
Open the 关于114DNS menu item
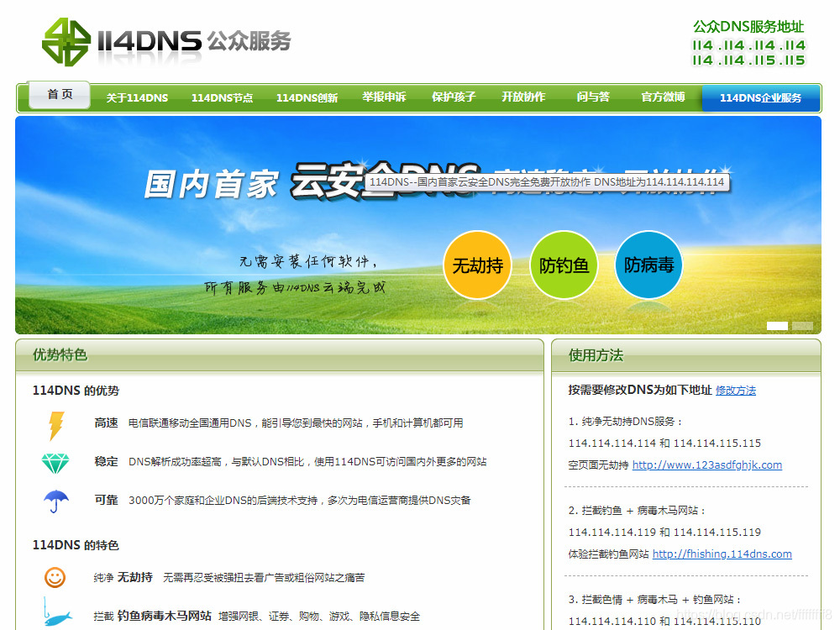(x=137, y=98)
